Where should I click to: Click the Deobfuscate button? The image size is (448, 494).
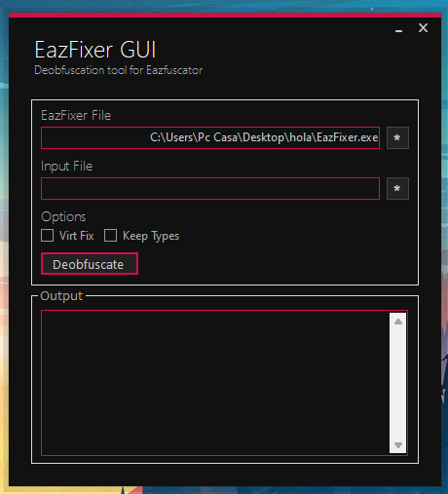(90, 264)
